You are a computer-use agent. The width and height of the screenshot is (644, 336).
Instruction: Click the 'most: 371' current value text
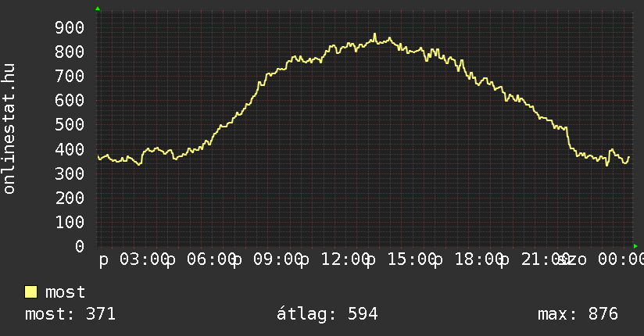pyautogui.click(x=70, y=314)
